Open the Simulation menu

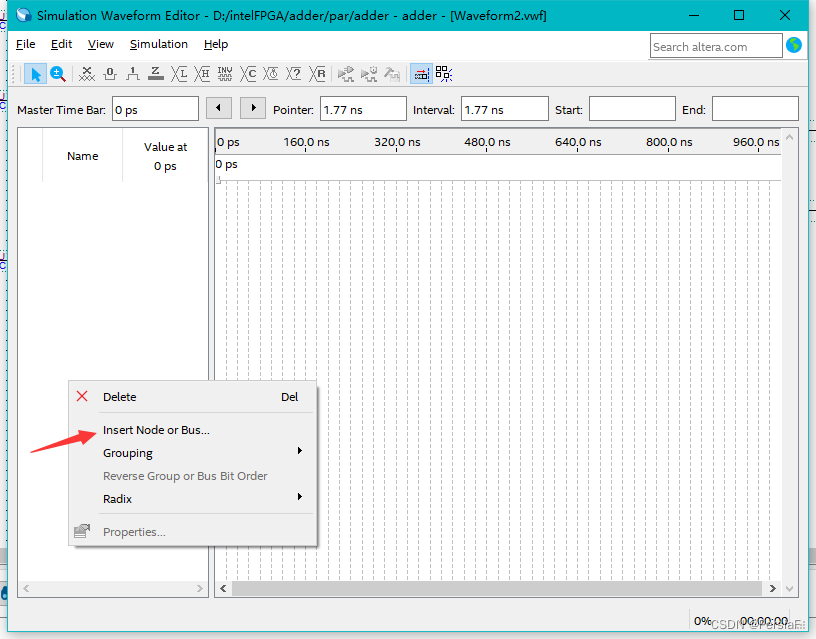tap(159, 44)
